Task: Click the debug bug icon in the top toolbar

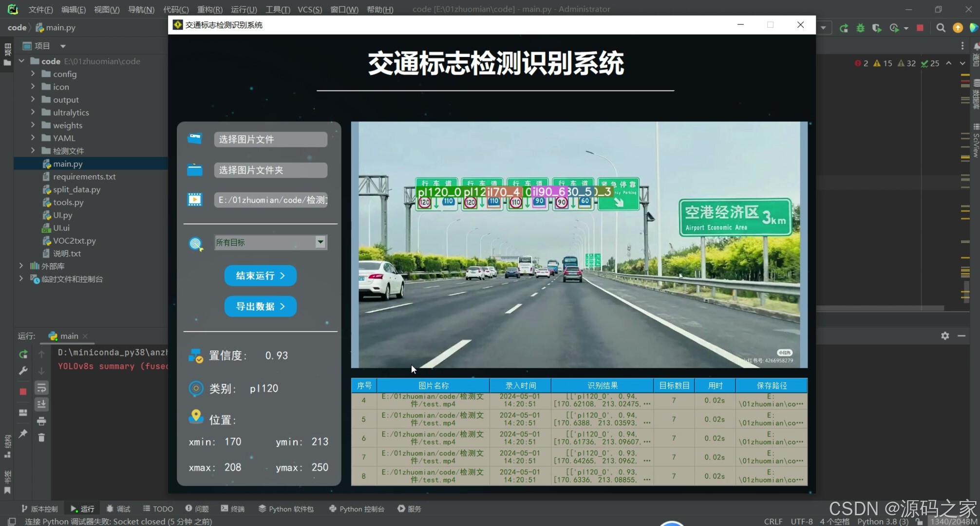Action: click(860, 28)
